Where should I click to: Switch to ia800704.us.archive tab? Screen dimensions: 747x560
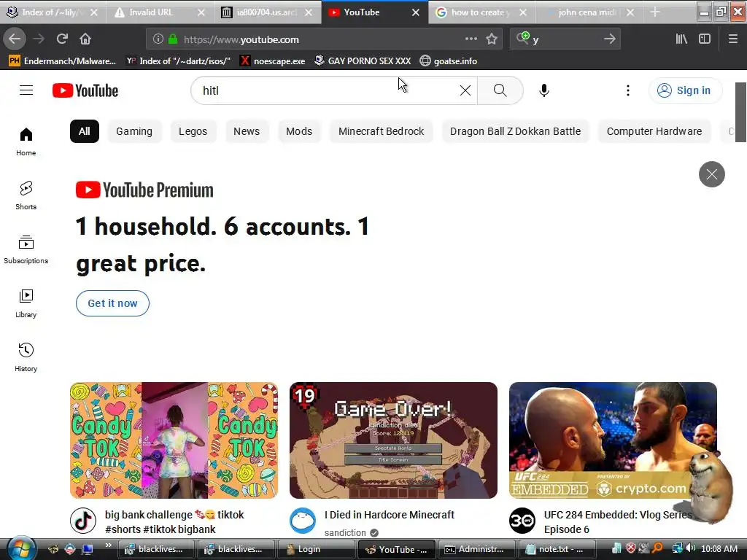click(267, 12)
